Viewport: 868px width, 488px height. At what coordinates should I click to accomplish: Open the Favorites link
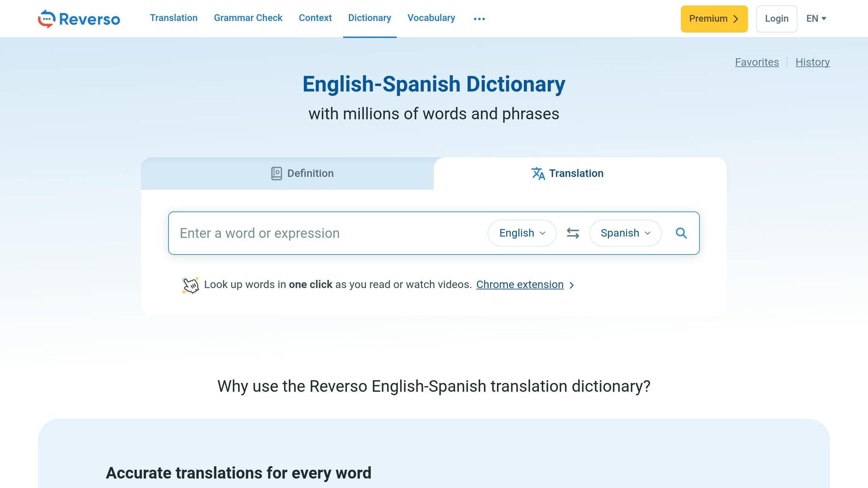click(x=757, y=62)
